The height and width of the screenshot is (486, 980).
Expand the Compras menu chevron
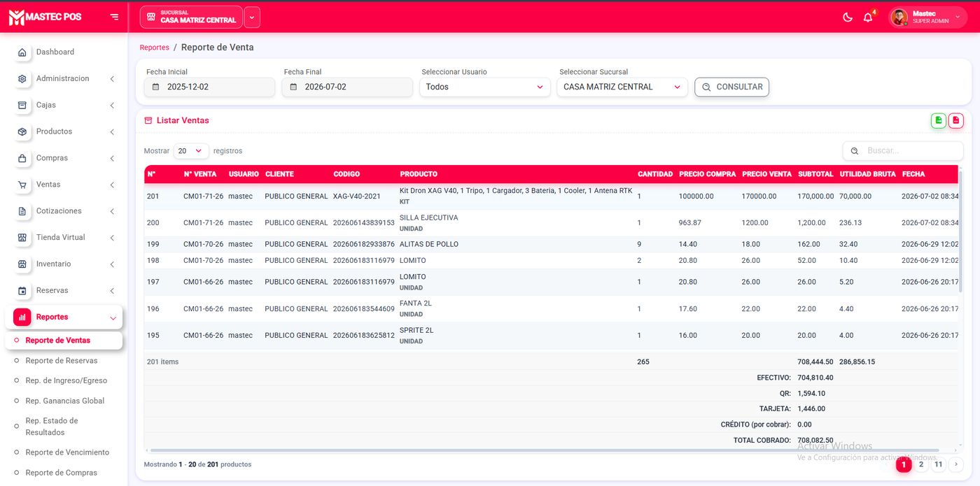pyautogui.click(x=112, y=159)
